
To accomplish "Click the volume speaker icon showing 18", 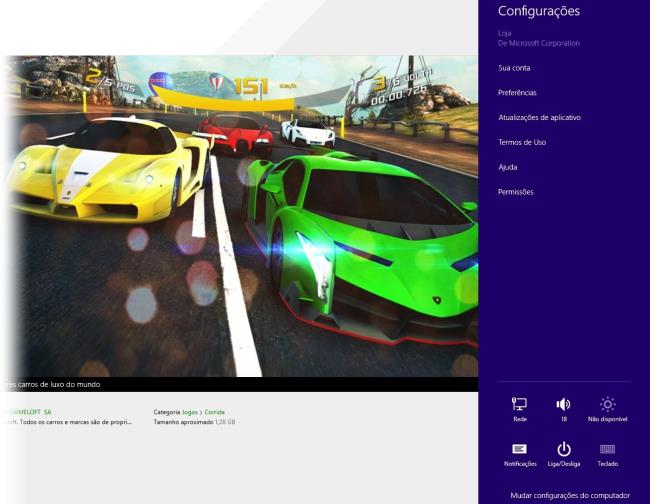I will point(564,404).
